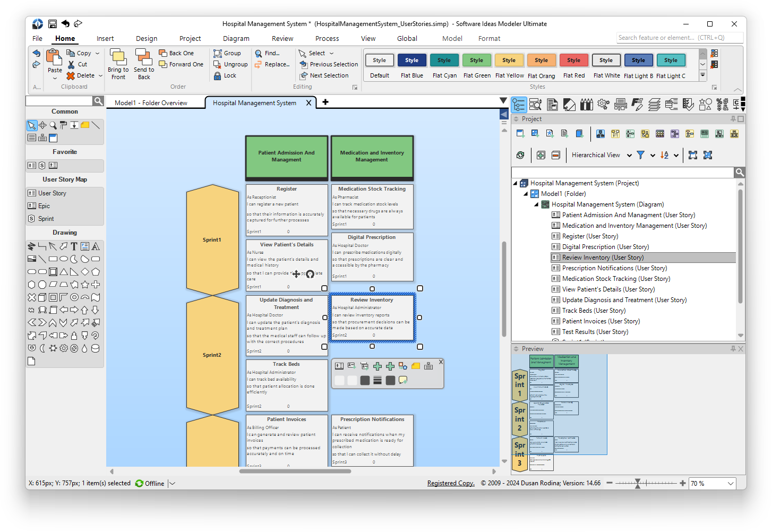
Task: Open the Diagram ribbon tab
Action: point(236,38)
